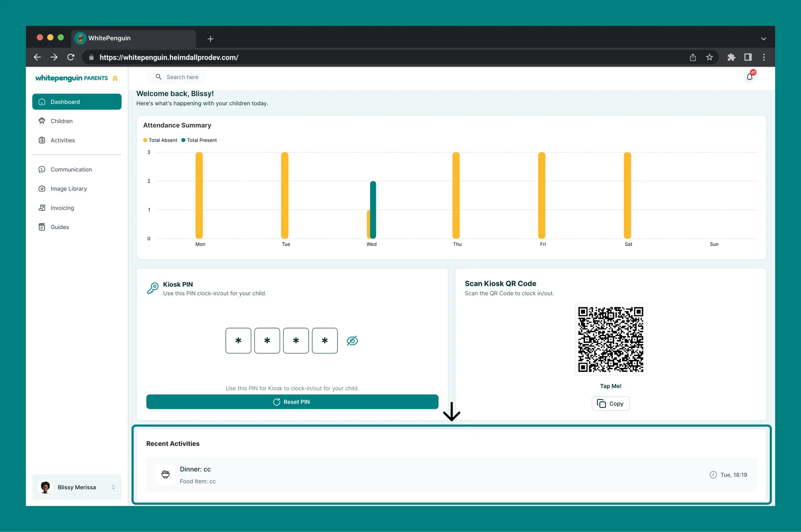Open the browser tab list chevron

click(x=763, y=39)
